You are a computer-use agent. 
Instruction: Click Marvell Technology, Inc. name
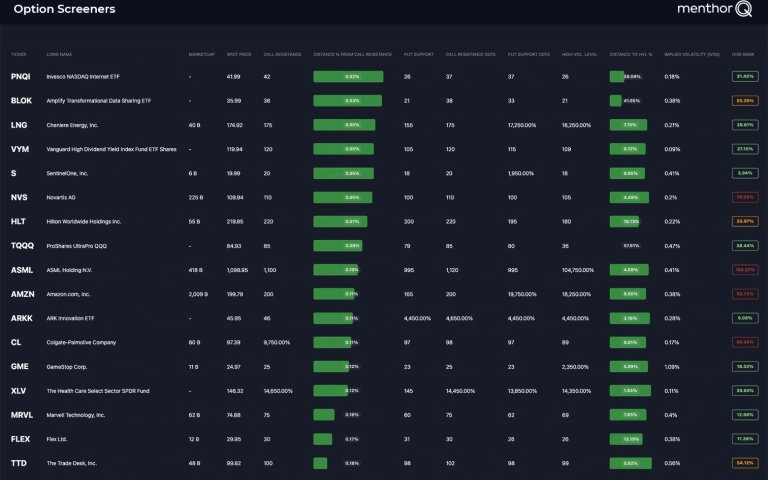[75, 415]
